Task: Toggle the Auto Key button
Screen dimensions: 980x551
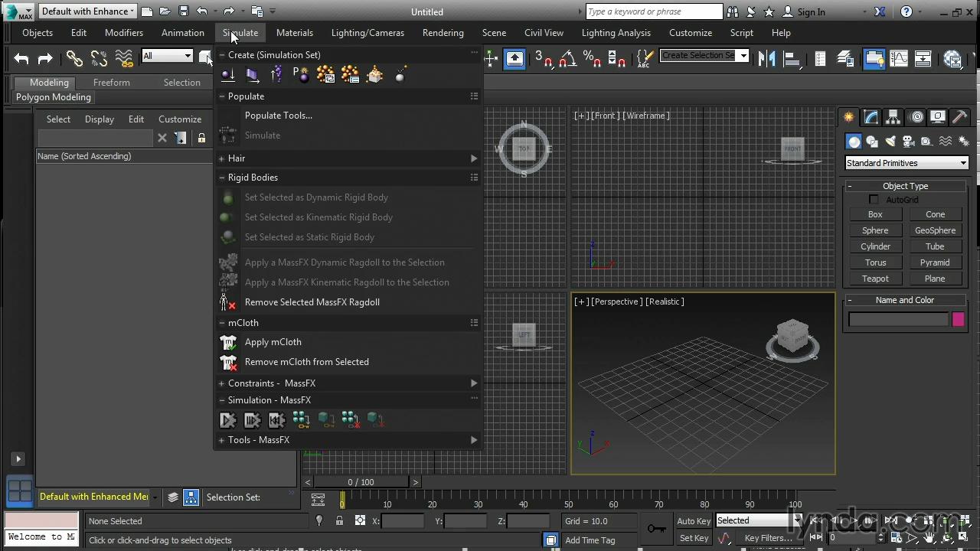Action: pyautogui.click(x=694, y=521)
